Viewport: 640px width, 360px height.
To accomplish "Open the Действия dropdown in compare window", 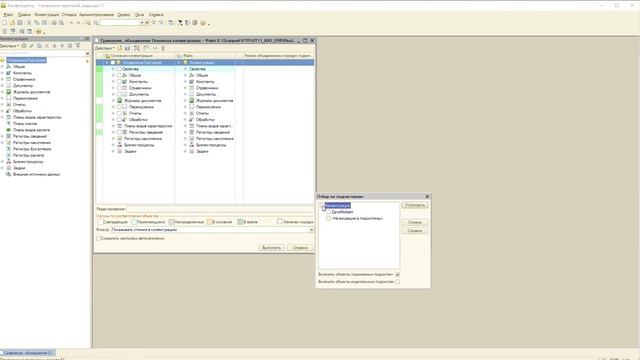I will coord(104,48).
